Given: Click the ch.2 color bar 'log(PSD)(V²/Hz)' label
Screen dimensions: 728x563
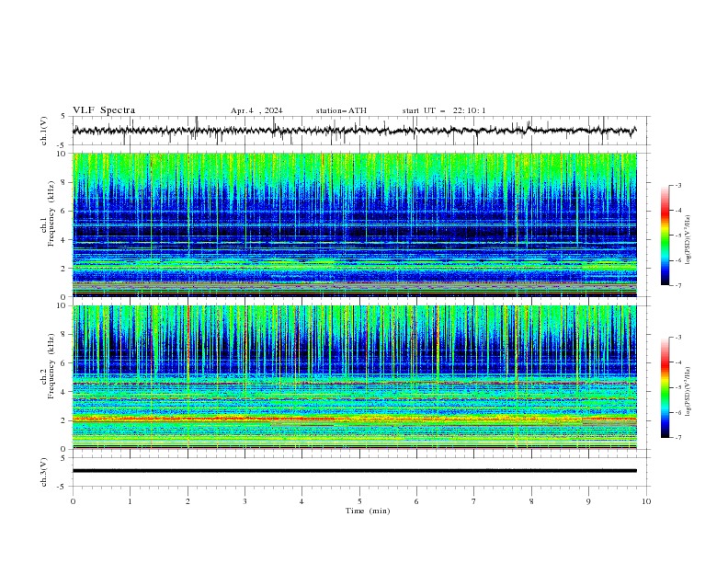Looking at the screenshot, I should tap(688, 391).
